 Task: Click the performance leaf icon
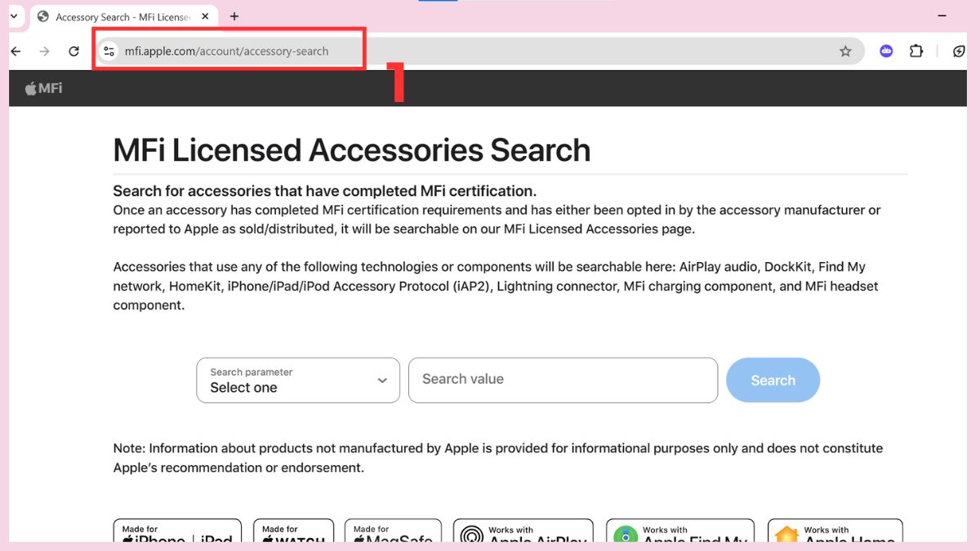point(958,51)
